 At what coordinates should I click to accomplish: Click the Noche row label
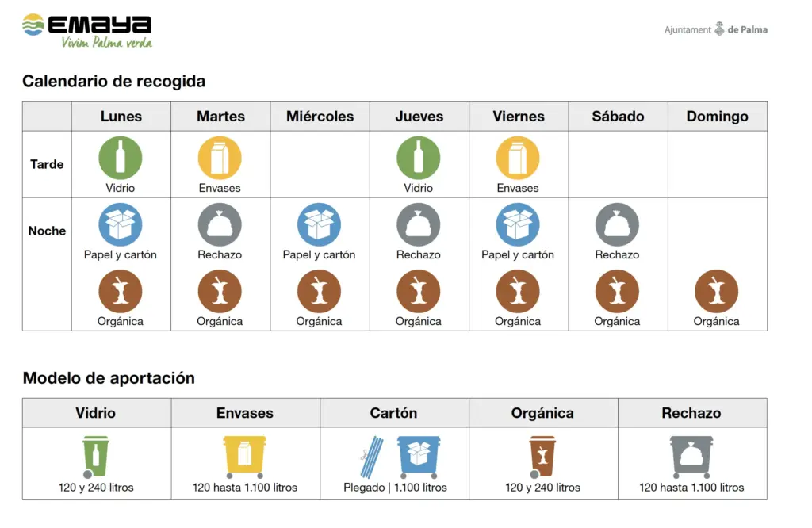47,231
